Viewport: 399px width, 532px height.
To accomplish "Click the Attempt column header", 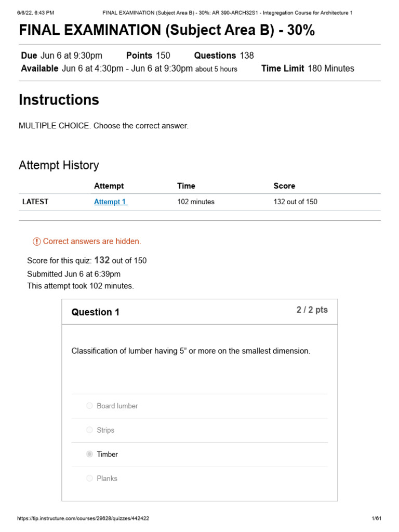I will [109, 186].
